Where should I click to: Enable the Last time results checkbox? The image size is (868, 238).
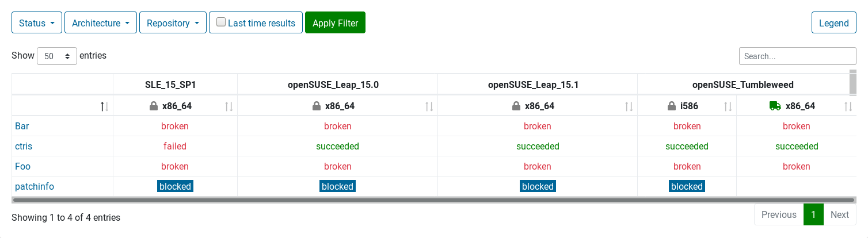pos(221,22)
